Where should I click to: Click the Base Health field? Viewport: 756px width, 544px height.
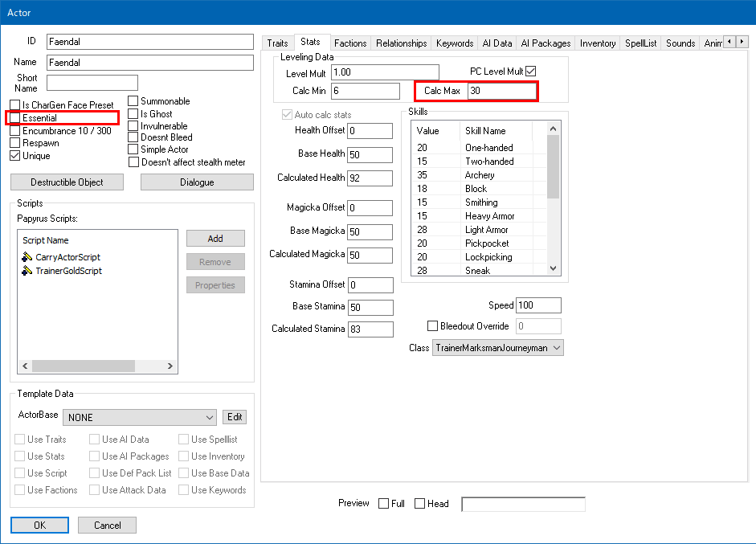tap(370, 155)
